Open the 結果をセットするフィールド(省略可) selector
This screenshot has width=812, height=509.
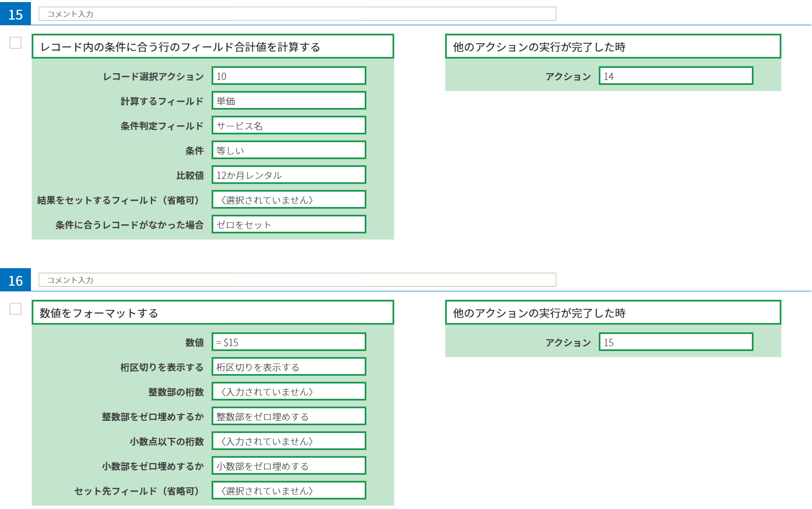click(x=289, y=200)
